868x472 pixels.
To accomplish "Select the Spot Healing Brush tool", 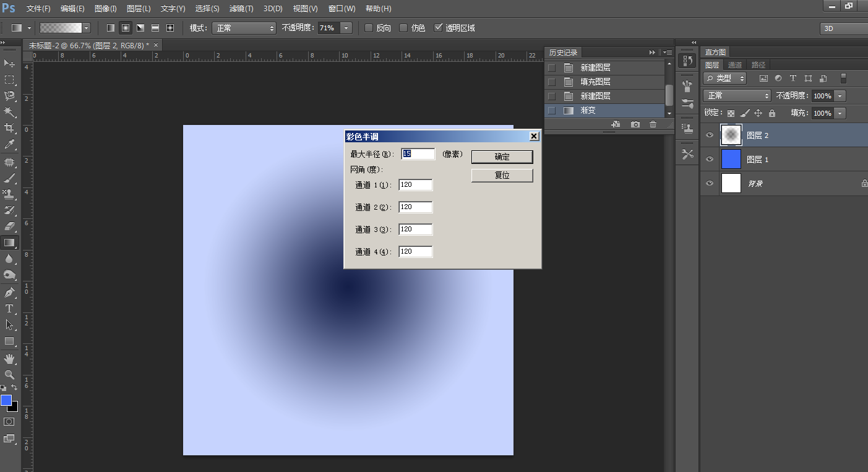I will [9, 162].
